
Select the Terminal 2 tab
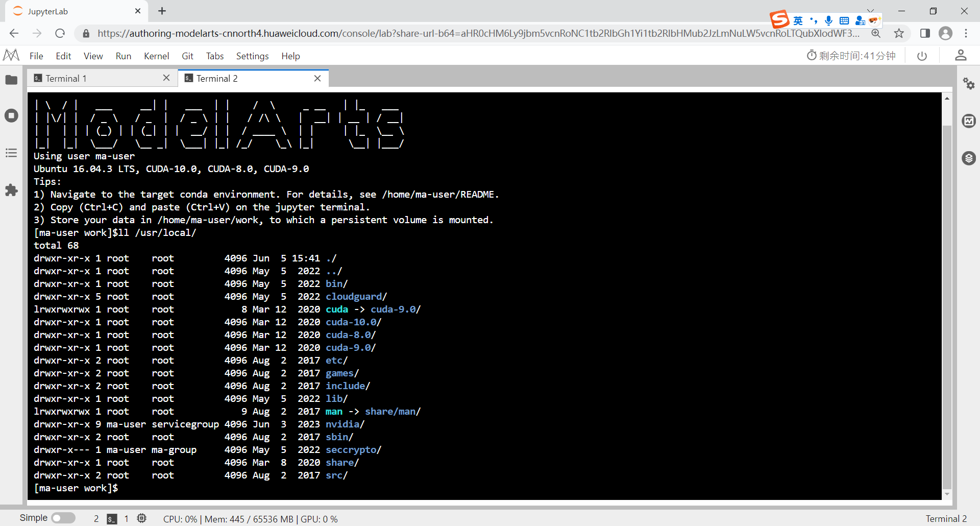[253, 78]
